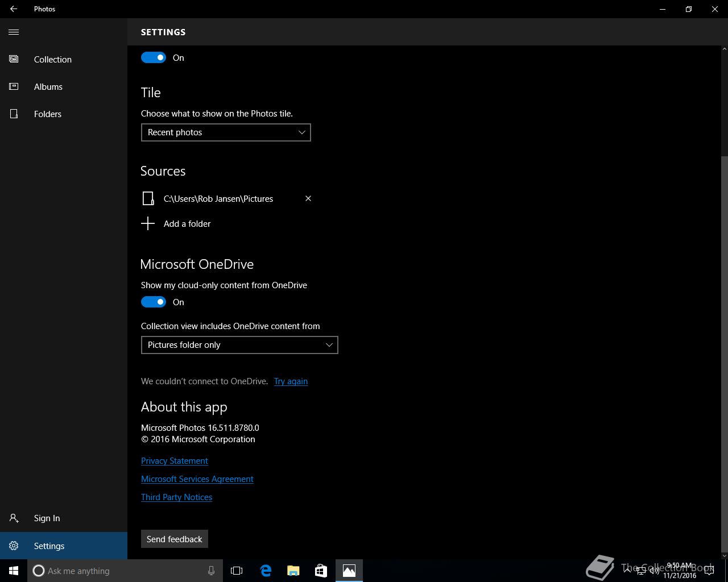The width and height of the screenshot is (728, 582).
Task: Click the Cortana Ask me anything box
Action: pos(124,571)
